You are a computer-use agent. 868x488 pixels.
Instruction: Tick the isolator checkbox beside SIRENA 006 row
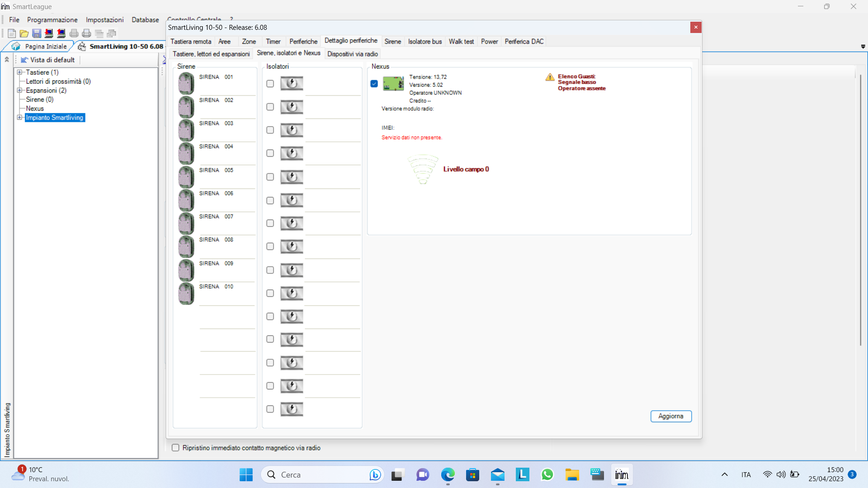(x=270, y=201)
